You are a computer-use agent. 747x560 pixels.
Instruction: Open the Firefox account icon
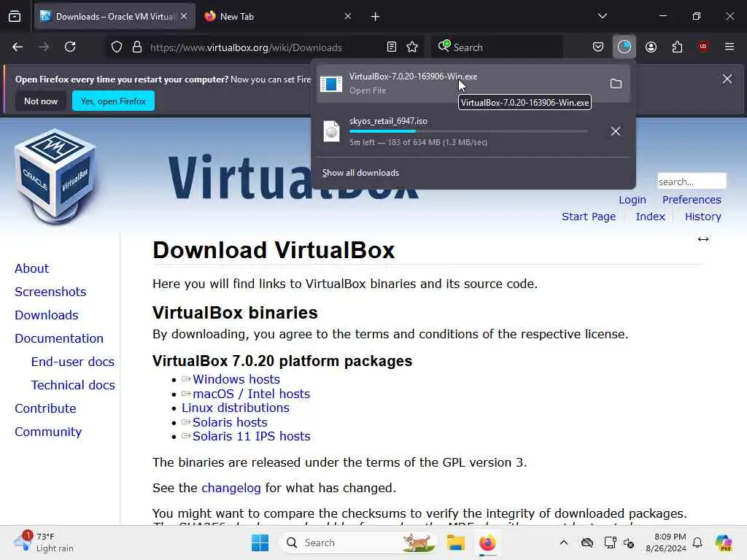tap(651, 47)
